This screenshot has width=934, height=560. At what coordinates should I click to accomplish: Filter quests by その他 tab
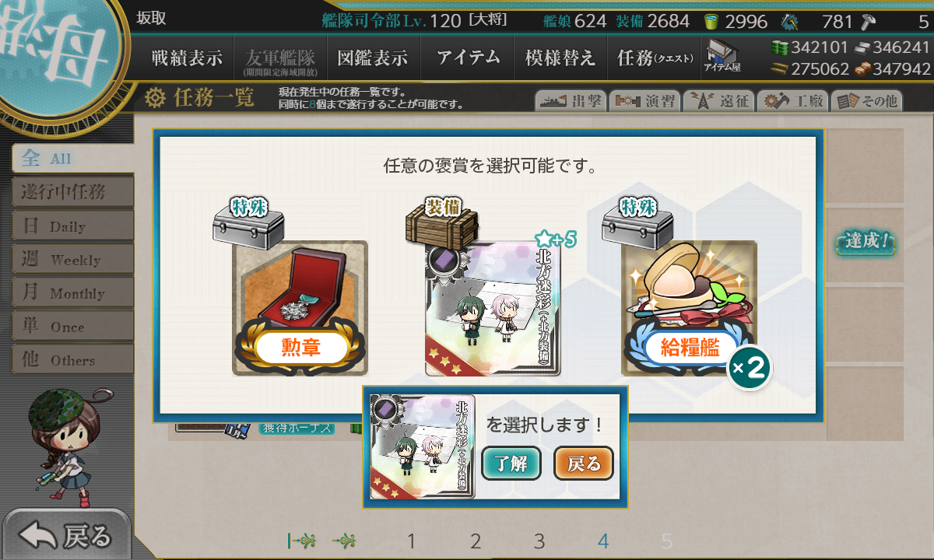pos(866,101)
